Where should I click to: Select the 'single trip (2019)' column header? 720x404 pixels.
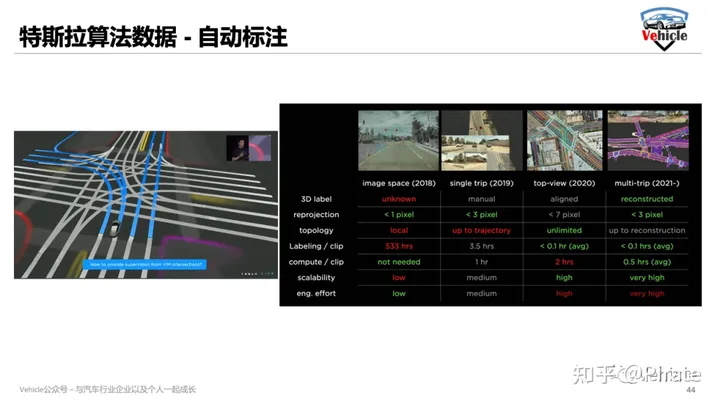click(482, 183)
